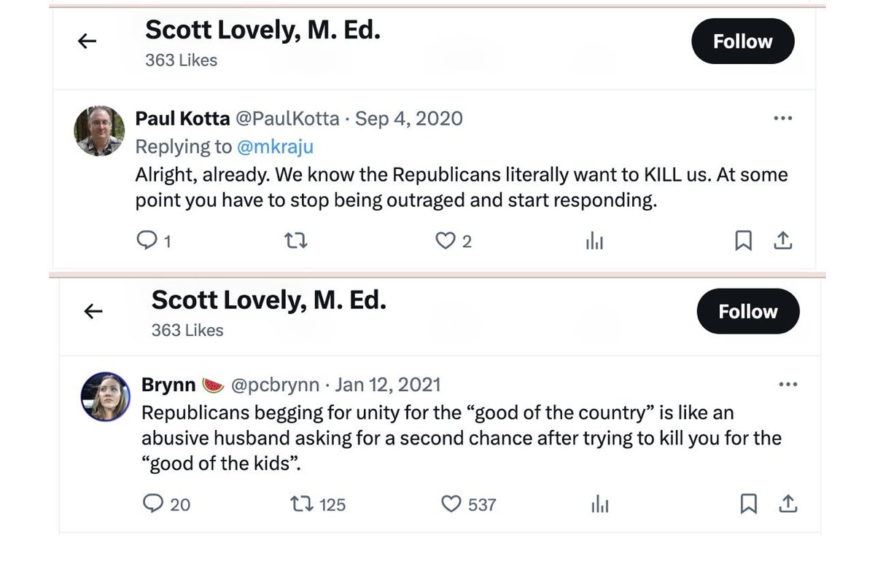
Task: Retweet Paul Kotta's tweet
Action: click(295, 240)
